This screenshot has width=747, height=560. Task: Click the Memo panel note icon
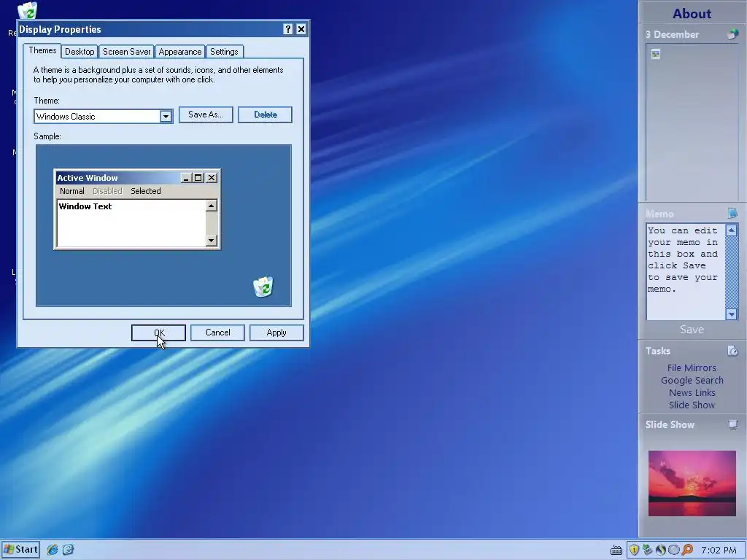732,213
